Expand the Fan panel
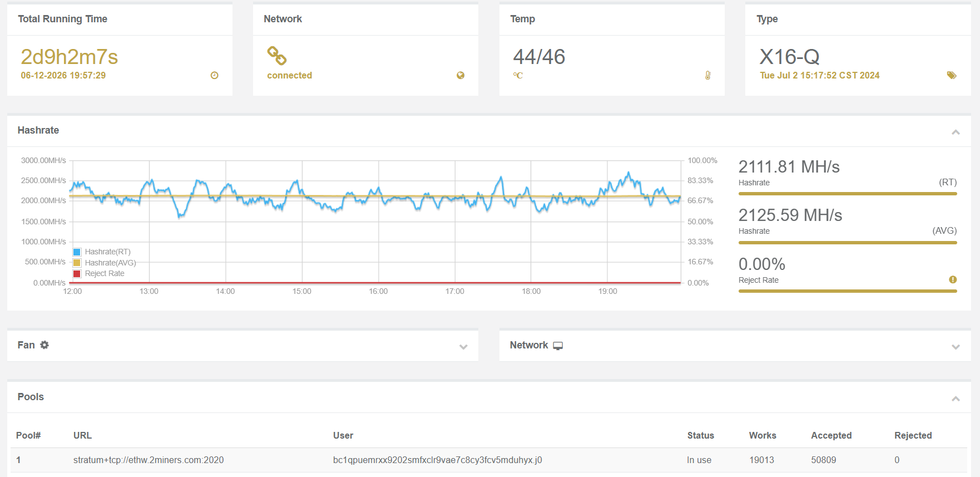 click(x=463, y=347)
